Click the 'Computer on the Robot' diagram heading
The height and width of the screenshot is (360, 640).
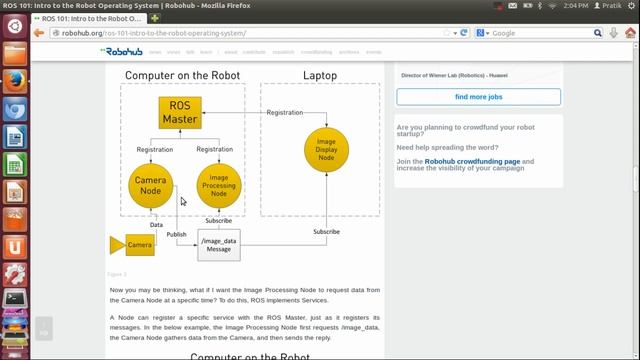(182, 76)
